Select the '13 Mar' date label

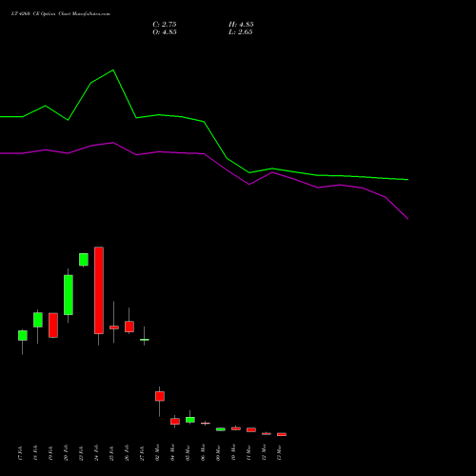pyautogui.click(x=279, y=453)
